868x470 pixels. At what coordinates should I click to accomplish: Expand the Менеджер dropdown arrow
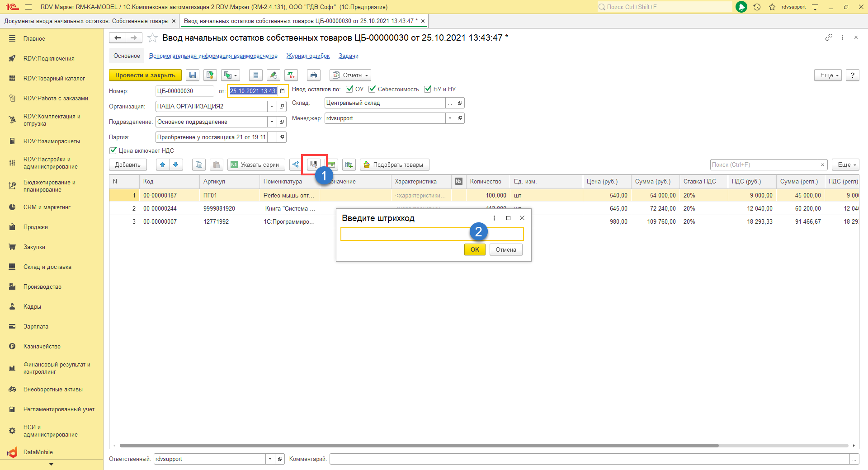point(450,118)
